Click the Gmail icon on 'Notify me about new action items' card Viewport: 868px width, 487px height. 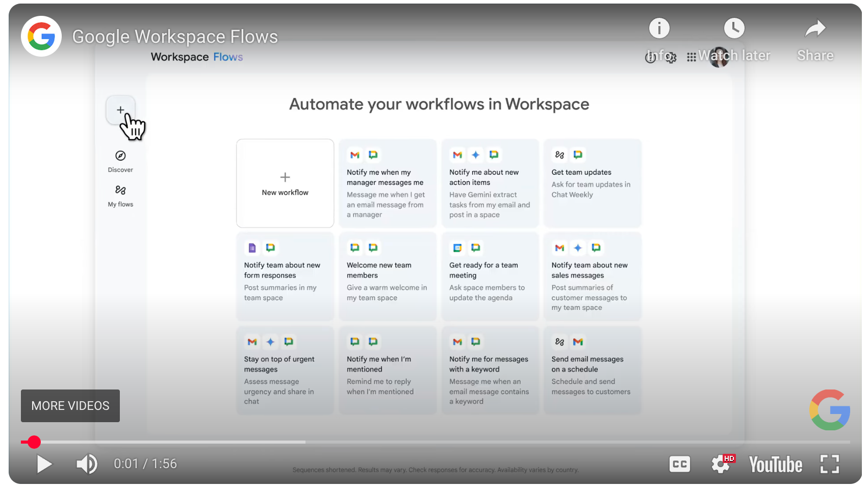(457, 155)
